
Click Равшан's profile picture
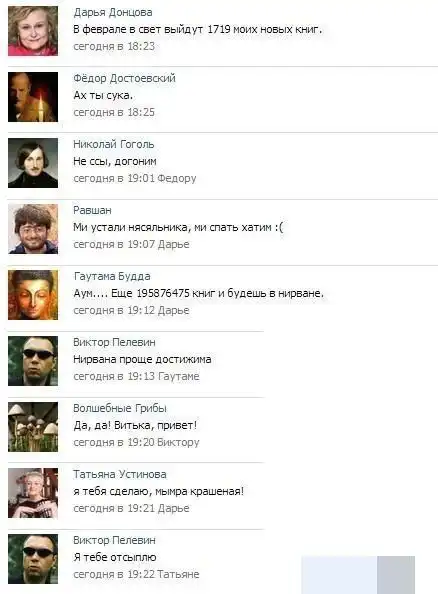pyautogui.click(x=33, y=229)
